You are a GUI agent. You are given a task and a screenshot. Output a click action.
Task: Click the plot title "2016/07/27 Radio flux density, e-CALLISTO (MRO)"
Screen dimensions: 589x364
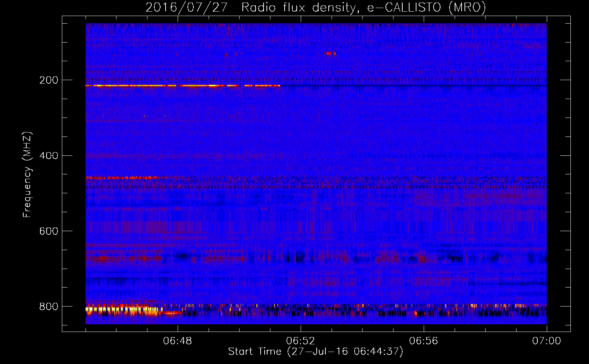(x=316, y=7)
